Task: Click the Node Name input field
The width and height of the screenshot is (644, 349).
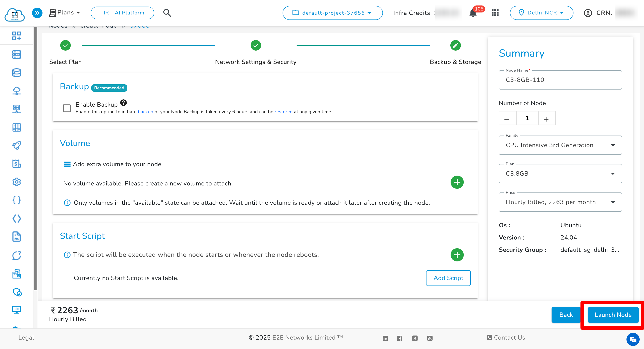Action: click(x=560, y=80)
